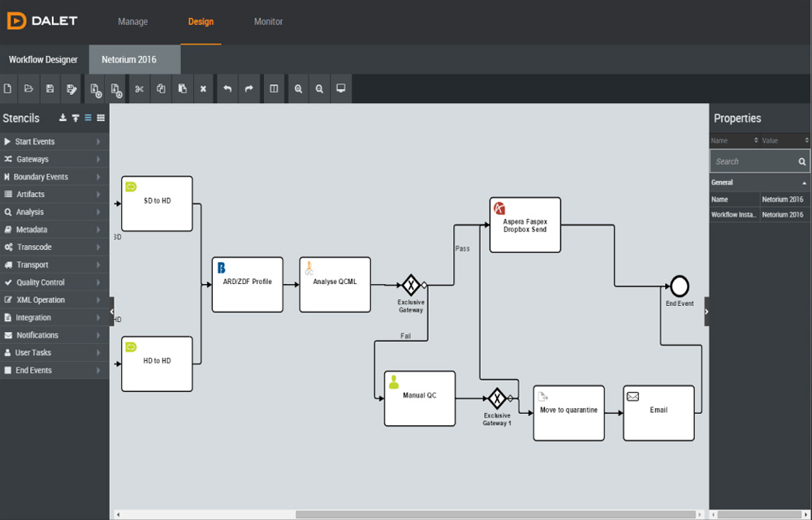Open the Manage tab
Image resolution: width=812 pixels, height=520 pixels.
click(x=132, y=22)
